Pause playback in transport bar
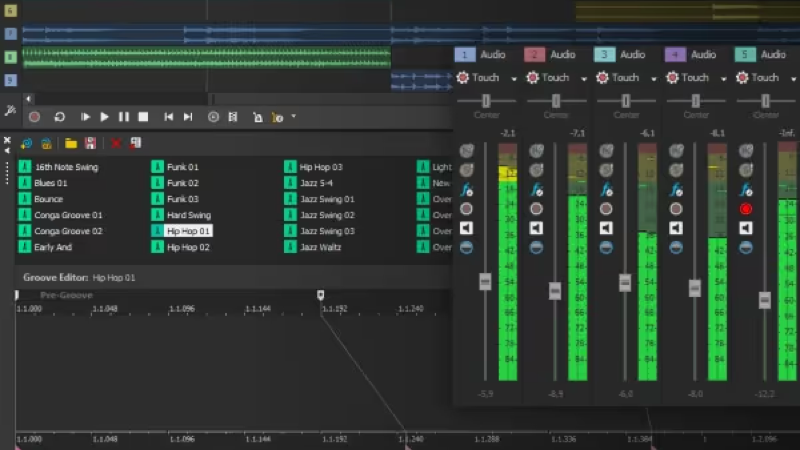 coord(123,117)
